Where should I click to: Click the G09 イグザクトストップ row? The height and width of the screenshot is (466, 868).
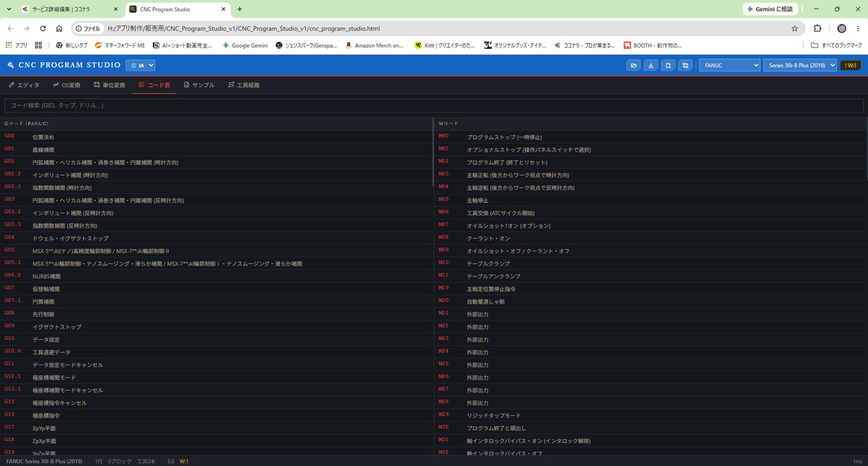(217, 327)
